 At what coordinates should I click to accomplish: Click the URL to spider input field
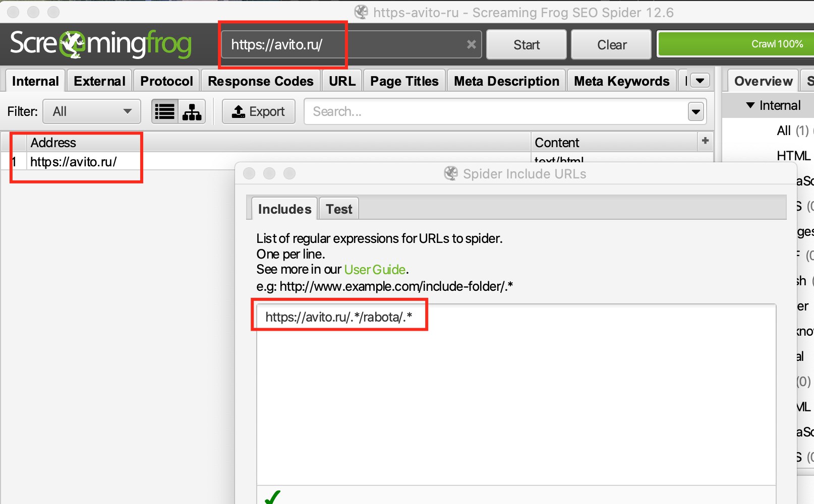point(351,44)
